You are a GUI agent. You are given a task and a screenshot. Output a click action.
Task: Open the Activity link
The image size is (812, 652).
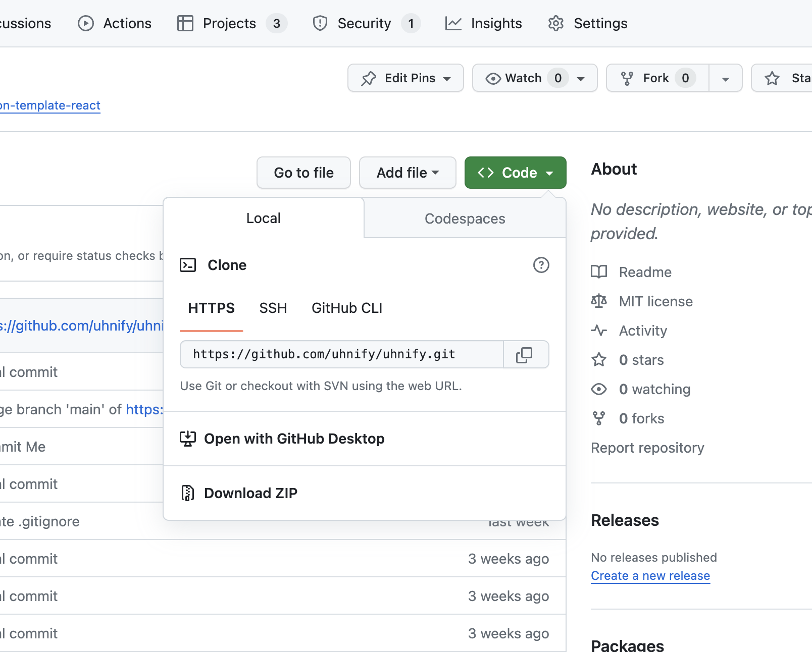coord(643,331)
